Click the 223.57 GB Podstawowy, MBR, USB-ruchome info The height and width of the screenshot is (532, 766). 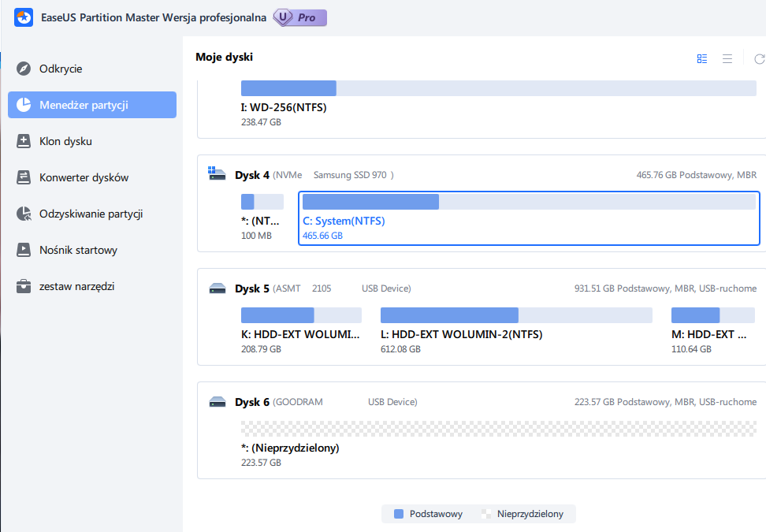[x=665, y=402]
